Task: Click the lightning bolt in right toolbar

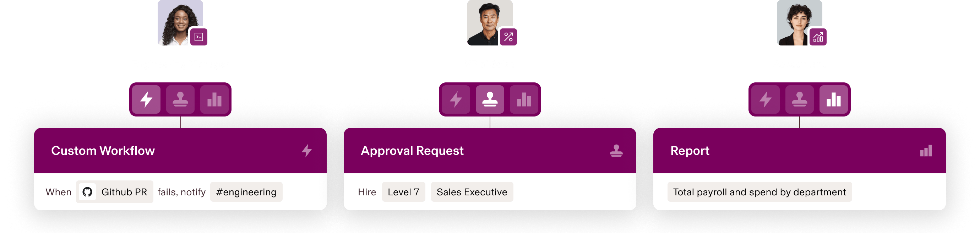Action: click(x=766, y=99)
